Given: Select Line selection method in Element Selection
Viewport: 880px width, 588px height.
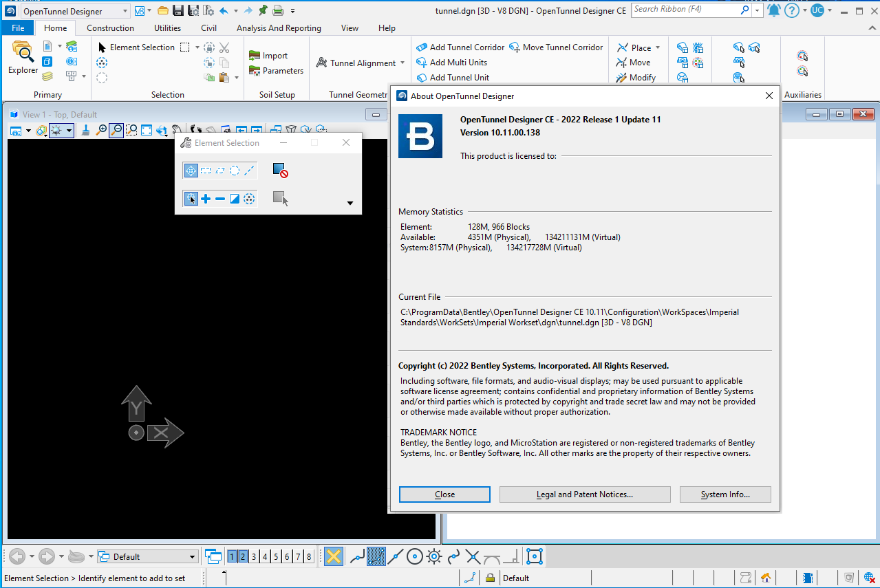Looking at the screenshot, I should point(249,171).
